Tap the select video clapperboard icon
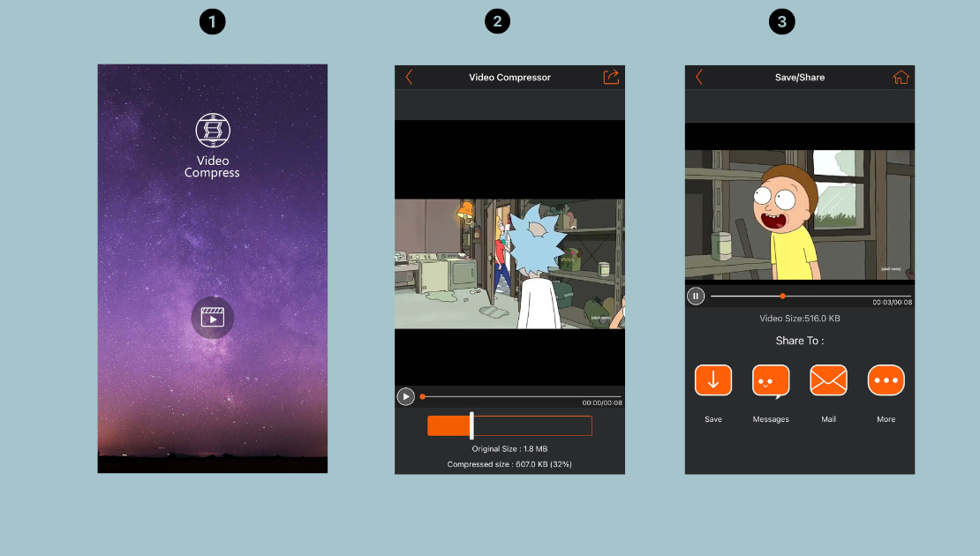The height and width of the screenshot is (556, 980). [x=213, y=318]
